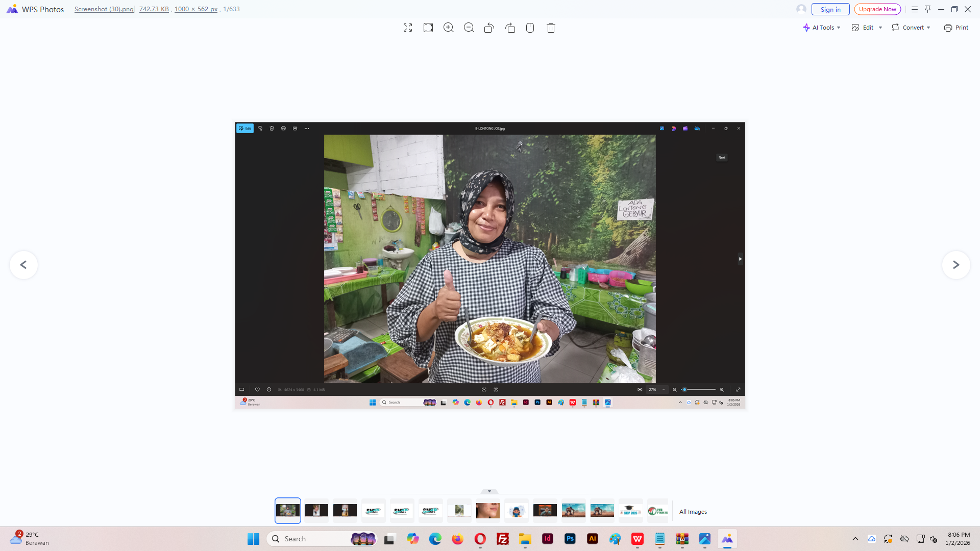Select the PMB logo thumbnail
This screenshot has height=551, width=980.
point(658,511)
